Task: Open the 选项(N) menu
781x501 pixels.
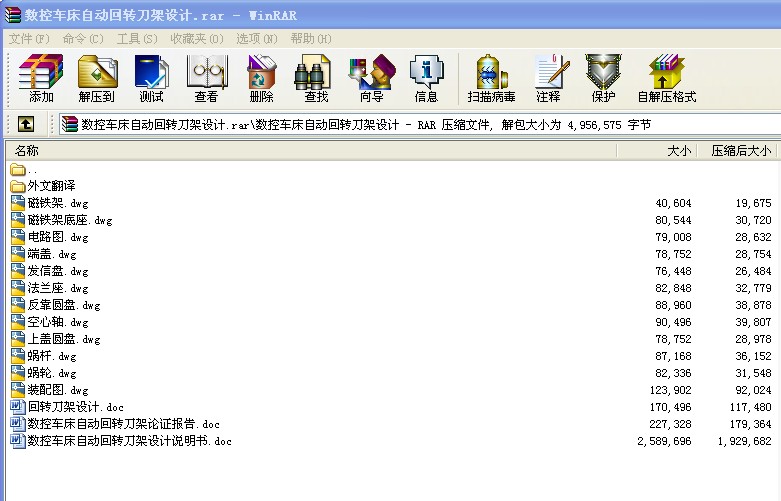Action: coord(257,39)
